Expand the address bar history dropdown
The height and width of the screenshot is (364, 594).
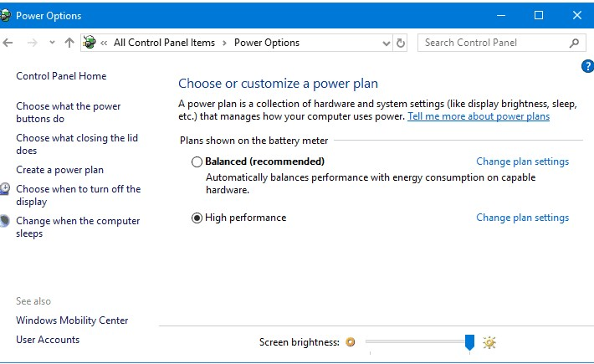pyautogui.click(x=386, y=43)
